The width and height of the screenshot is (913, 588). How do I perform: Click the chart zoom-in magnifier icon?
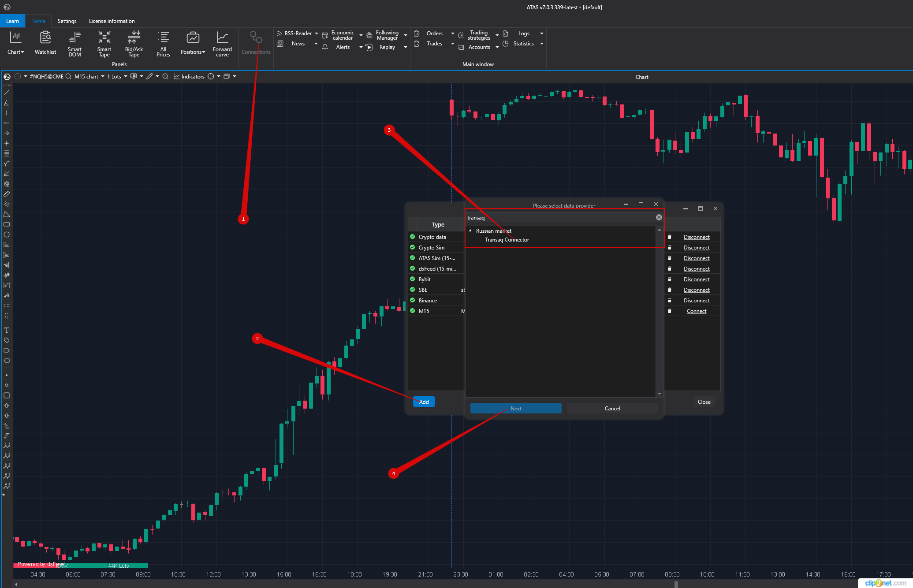(165, 76)
